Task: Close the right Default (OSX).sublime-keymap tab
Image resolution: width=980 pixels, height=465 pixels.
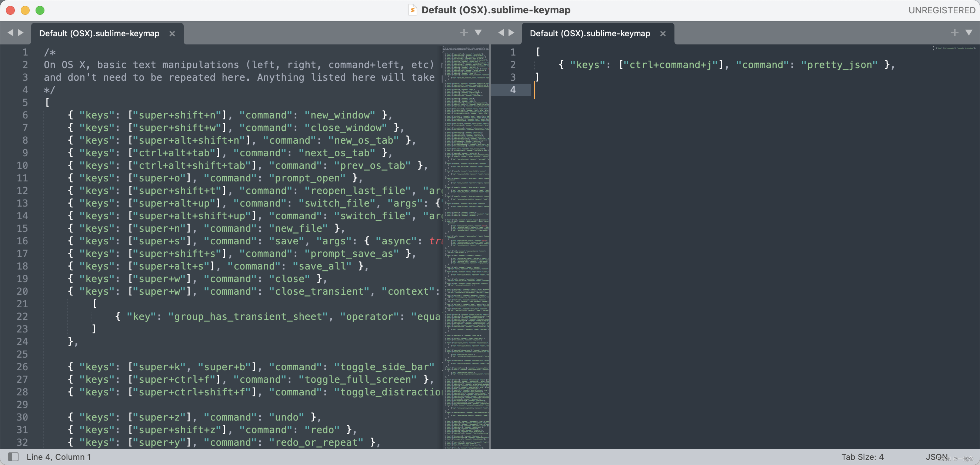Action: tap(663, 33)
